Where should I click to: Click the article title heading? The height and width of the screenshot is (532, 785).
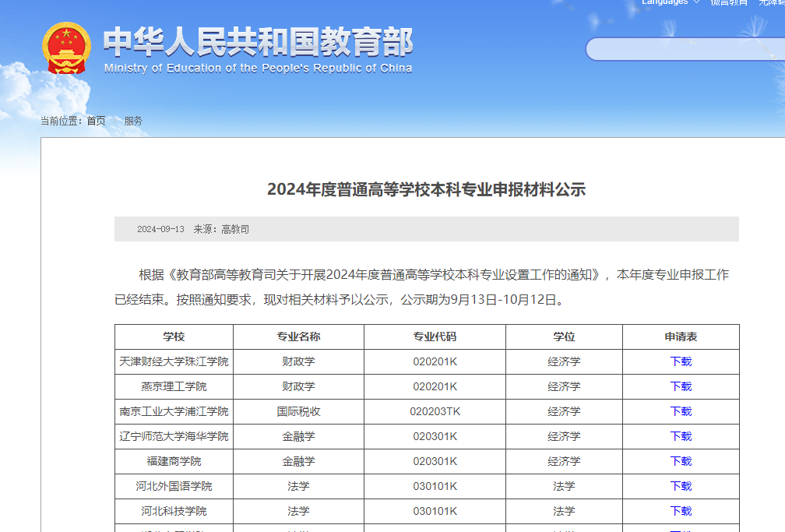click(x=427, y=189)
